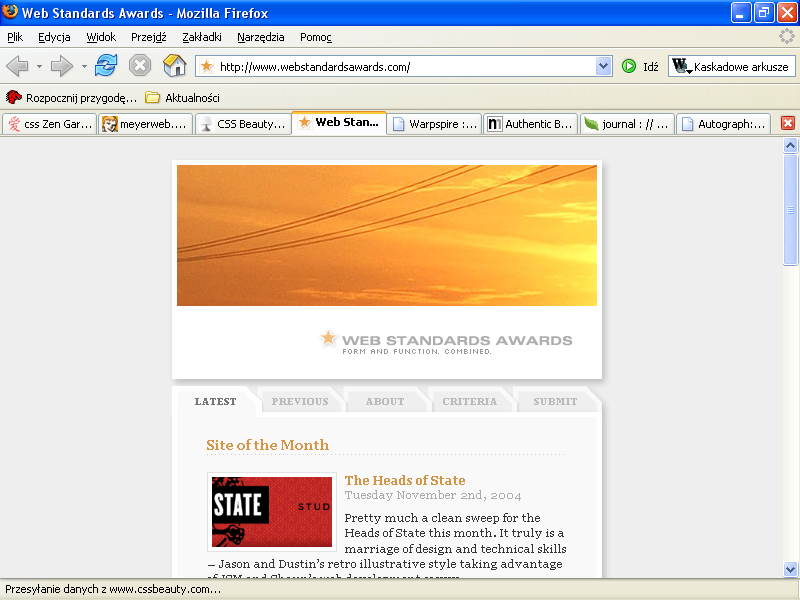Click the W icon in the search box
Viewport: 800px width, 600px height.
point(681,66)
